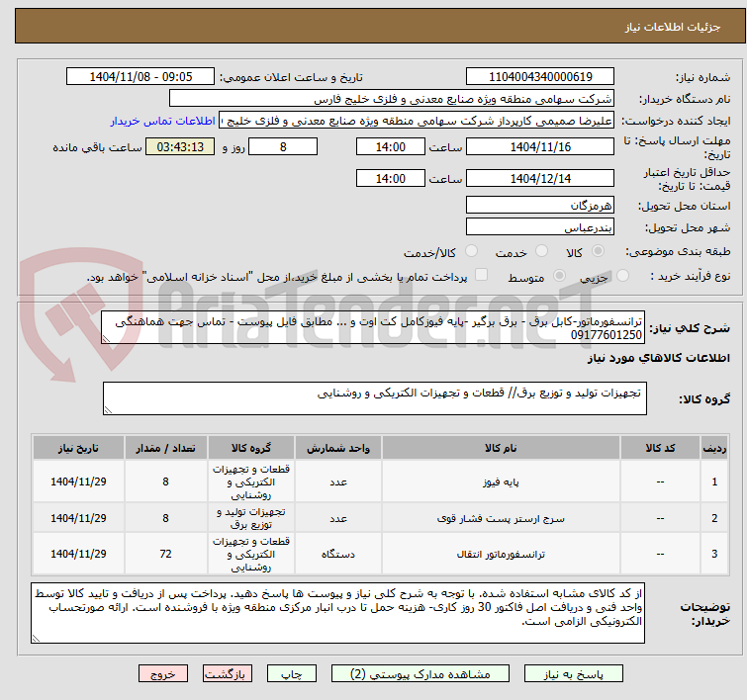Open اطلاعات تماس خریدار link
Screen dimensions: 747x700
click(163, 121)
